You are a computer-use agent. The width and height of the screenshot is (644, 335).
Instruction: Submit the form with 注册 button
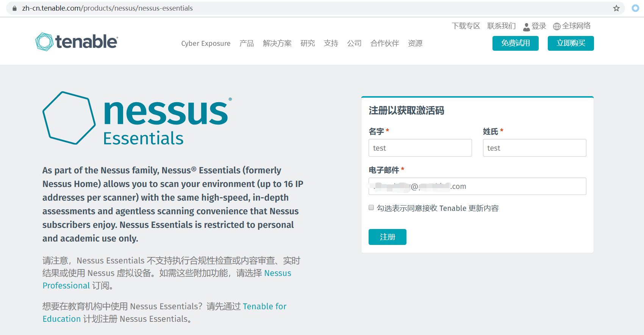[x=388, y=237]
